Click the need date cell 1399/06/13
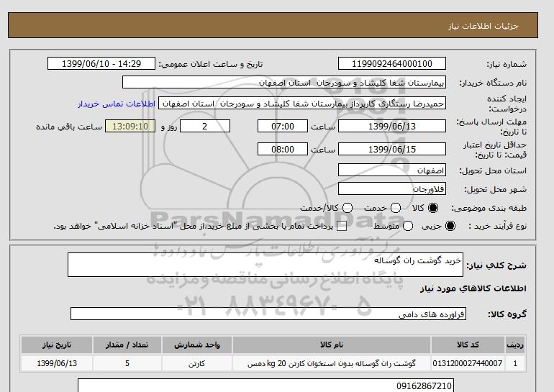 pos(57,363)
